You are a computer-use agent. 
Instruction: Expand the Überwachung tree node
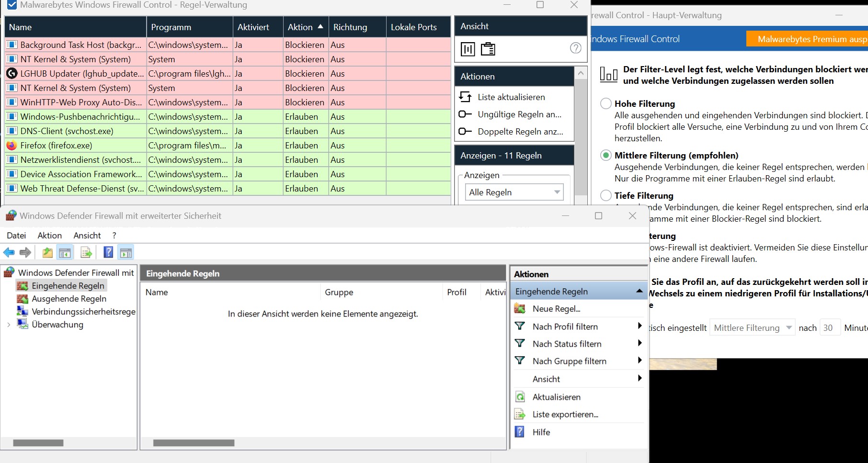click(x=9, y=325)
